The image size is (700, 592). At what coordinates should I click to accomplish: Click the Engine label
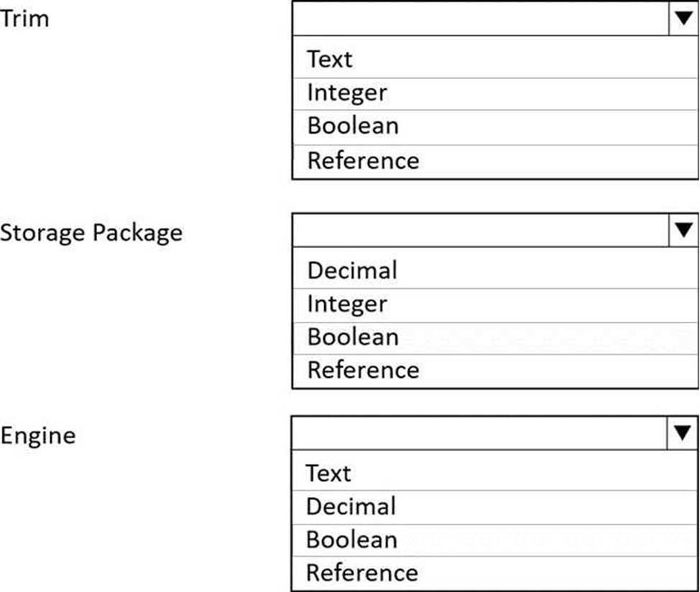click(38, 436)
